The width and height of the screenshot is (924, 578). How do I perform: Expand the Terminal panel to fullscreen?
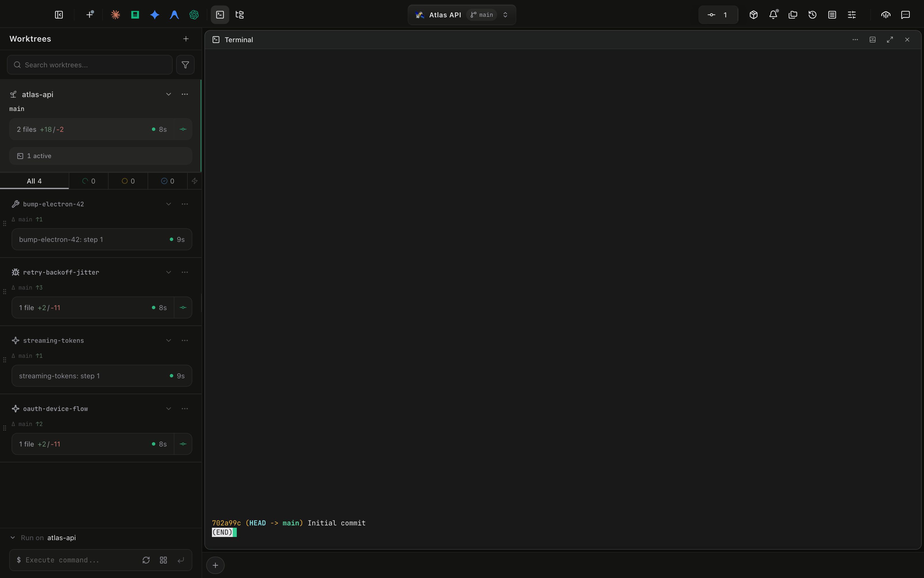tap(890, 40)
